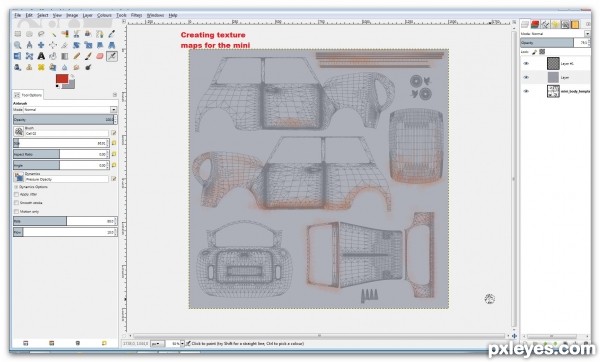Expand the Dynamics Options section
Image resolution: width=600 pixels, height=362 pixels.
click(16, 187)
